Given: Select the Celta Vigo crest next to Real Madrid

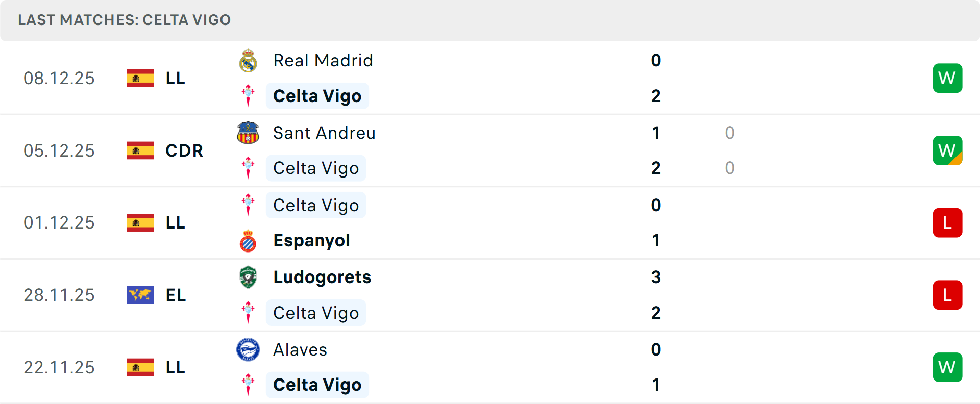Looking at the screenshot, I should tap(248, 95).
